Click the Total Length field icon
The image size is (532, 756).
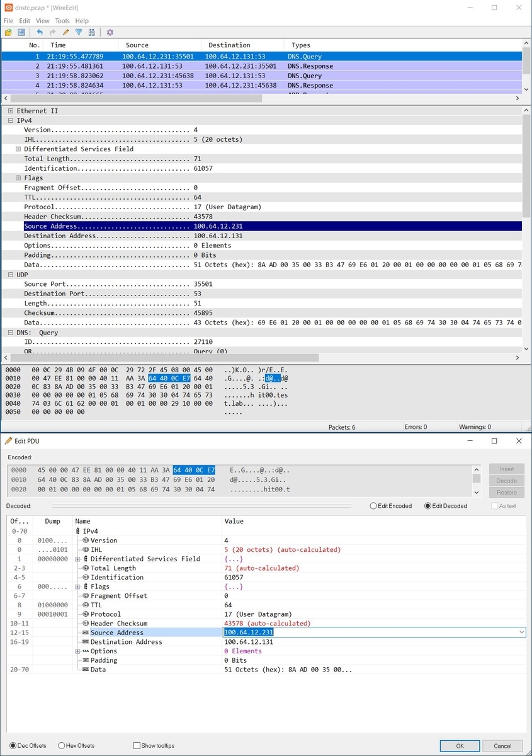pyautogui.click(x=86, y=568)
